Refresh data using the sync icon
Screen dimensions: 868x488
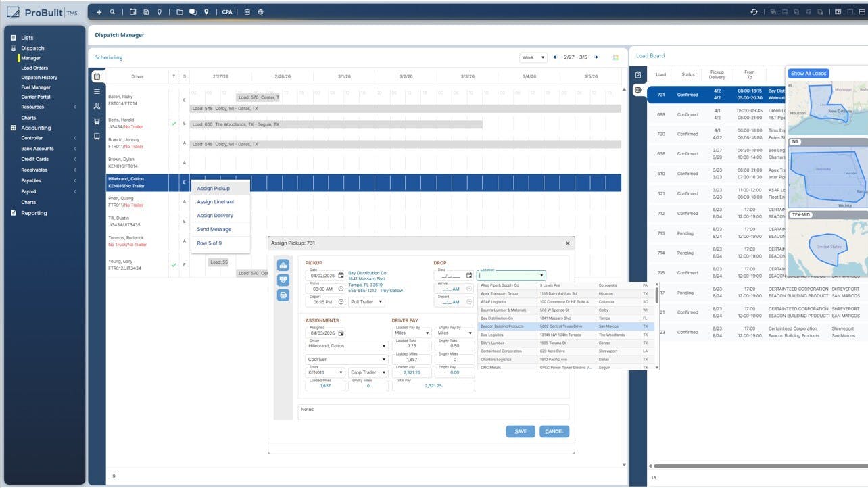coord(754,11)
